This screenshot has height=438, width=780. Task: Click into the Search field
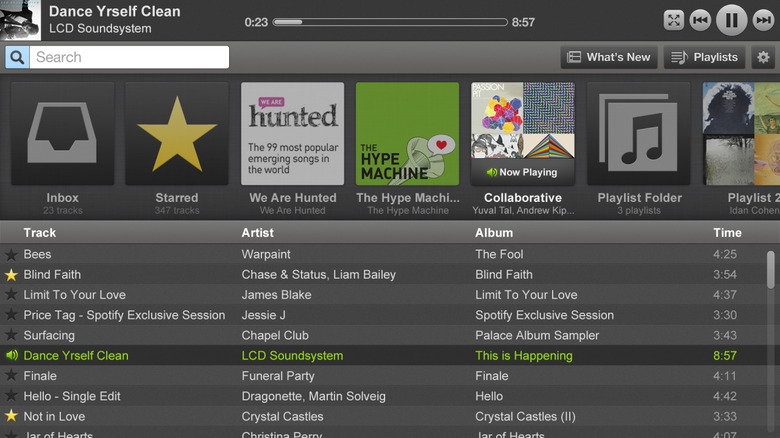coord(129,57)
